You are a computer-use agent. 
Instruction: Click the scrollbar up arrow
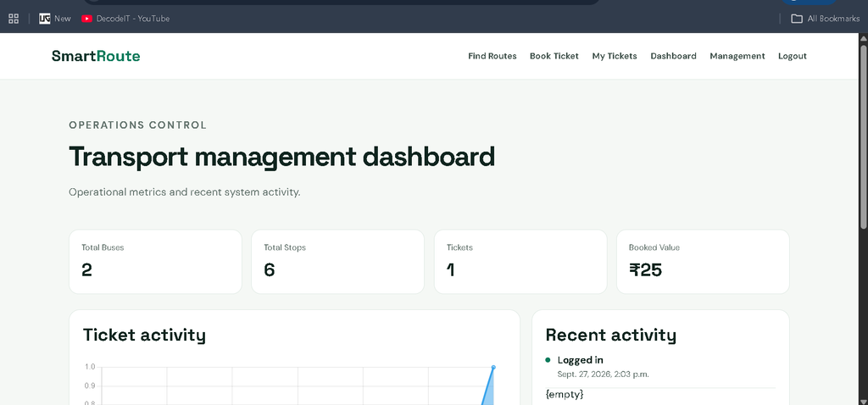[863, 38]
